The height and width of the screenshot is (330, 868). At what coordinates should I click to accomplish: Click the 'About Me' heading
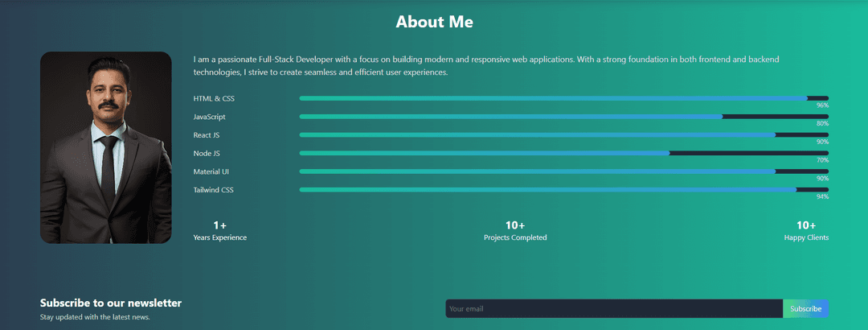click(x=434, y=22)
